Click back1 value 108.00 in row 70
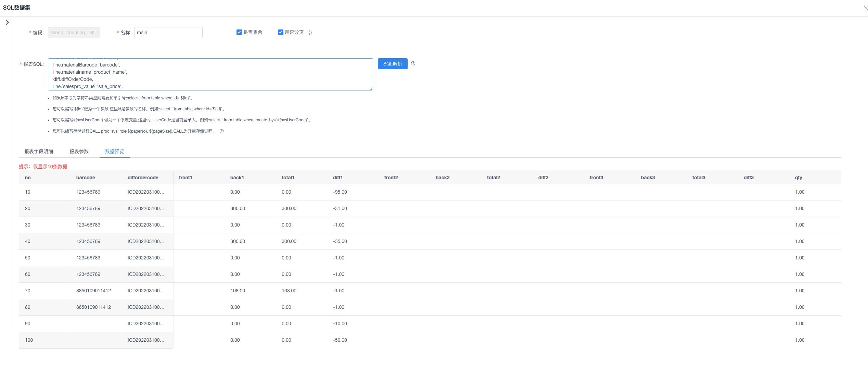This screenshot has width=868, height=378. tap(238, 291)
